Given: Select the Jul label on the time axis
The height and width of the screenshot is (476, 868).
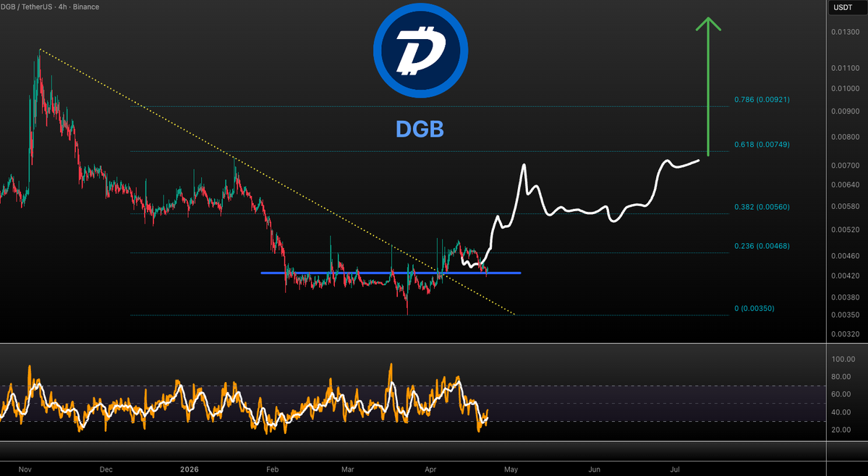Looking at the screenshot, I should tap(674, 469).
